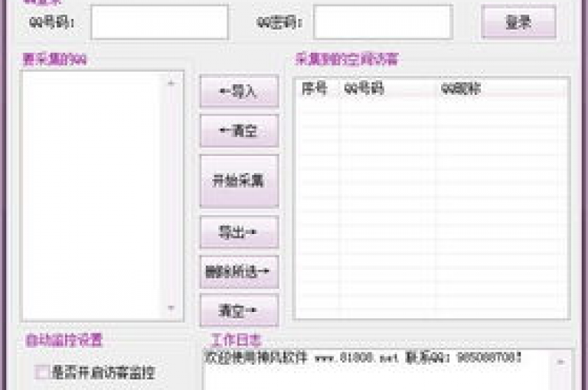588x390 pixels.
Task: Start collection with the 开始采集 button
Action: (239, 181)
